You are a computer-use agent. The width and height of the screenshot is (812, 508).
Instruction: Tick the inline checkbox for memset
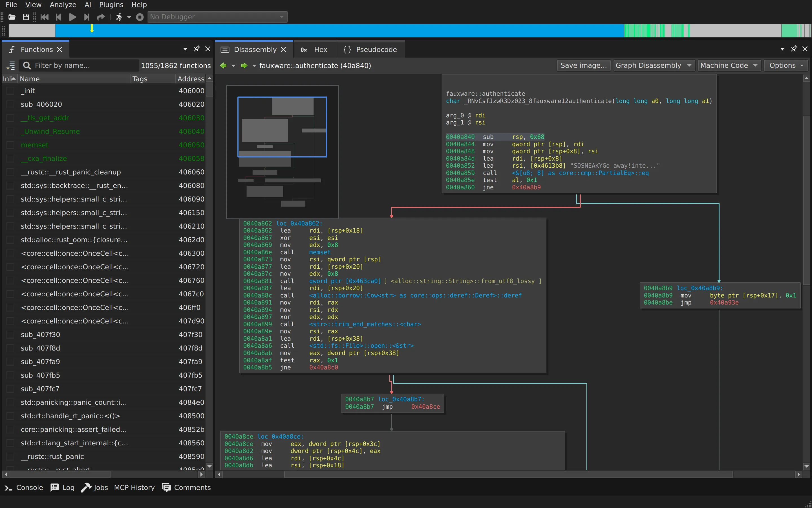10,145
